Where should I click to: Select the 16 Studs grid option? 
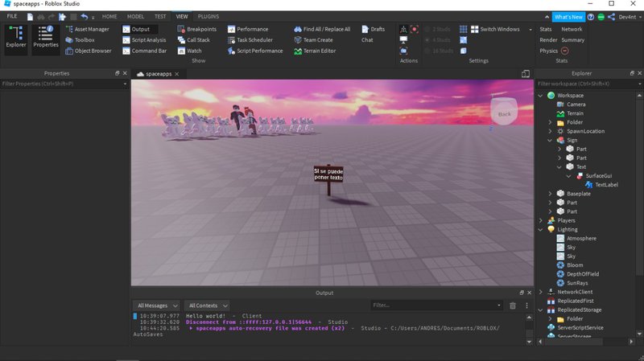click(439, 51)
